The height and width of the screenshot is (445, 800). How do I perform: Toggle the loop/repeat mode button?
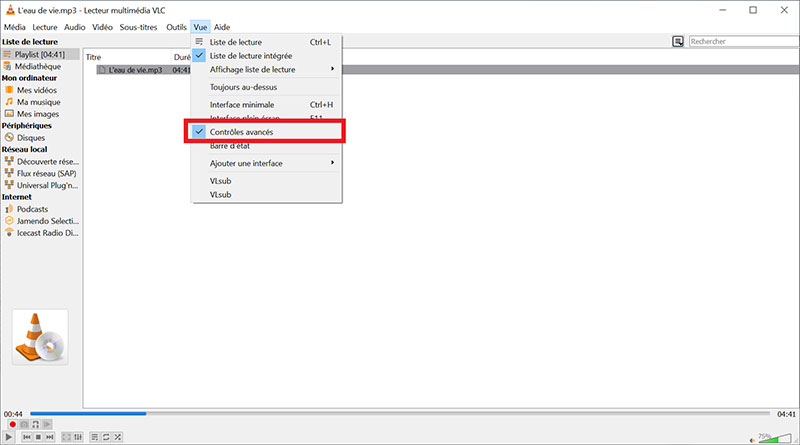(106, 437)
